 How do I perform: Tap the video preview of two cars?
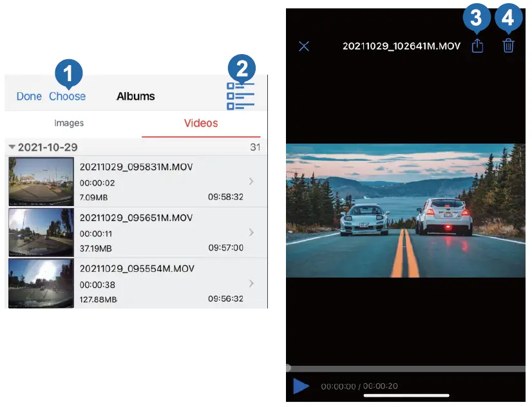(406, 211)
